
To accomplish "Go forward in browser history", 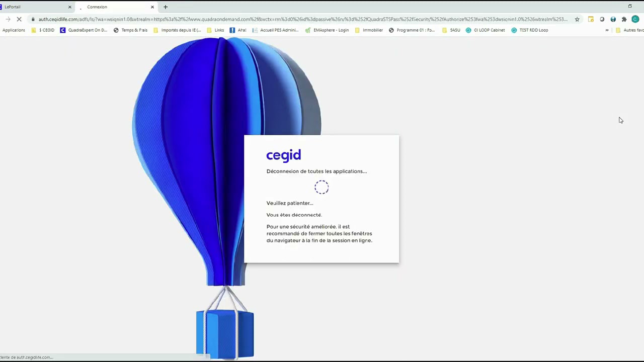I will coord(8,19).
